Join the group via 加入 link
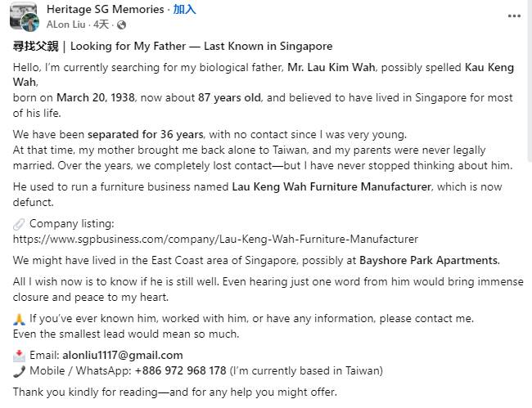 [x=185, y=9]
